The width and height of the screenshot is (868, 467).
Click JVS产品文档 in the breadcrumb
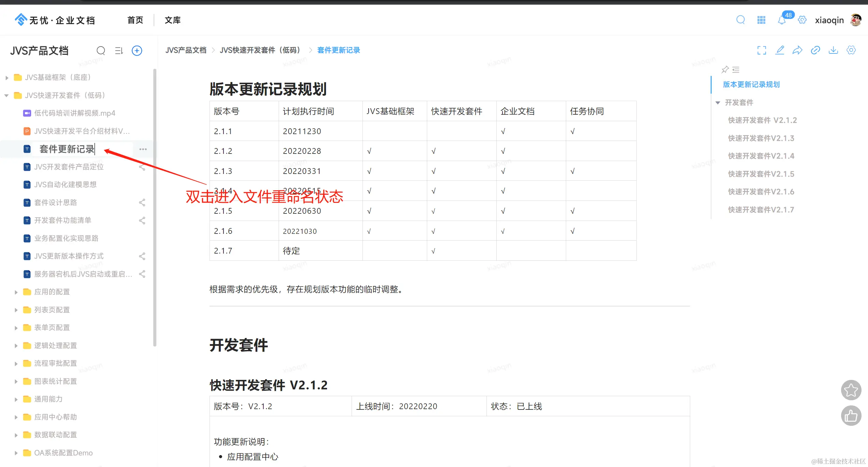186,50
